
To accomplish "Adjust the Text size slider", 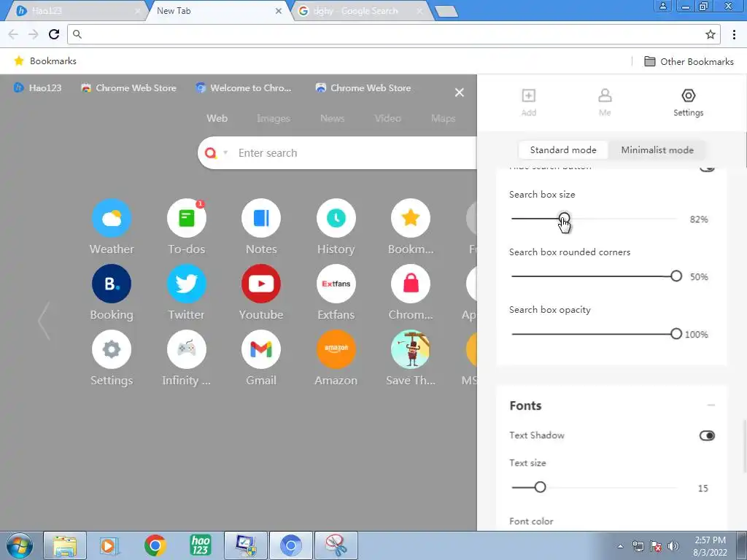I will 540,487.
